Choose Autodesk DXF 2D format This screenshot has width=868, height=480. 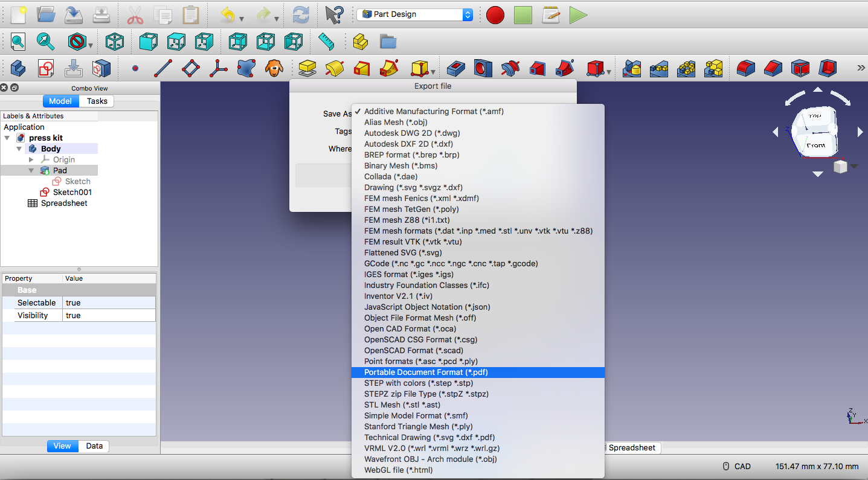click(478, 144)
